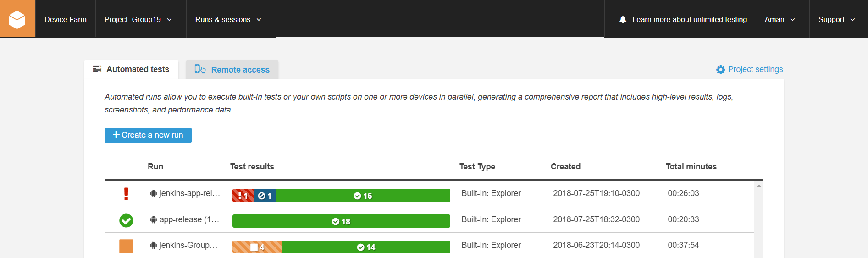
Task: Click the orange striped segment showing 4
Action: click(257, 247)
